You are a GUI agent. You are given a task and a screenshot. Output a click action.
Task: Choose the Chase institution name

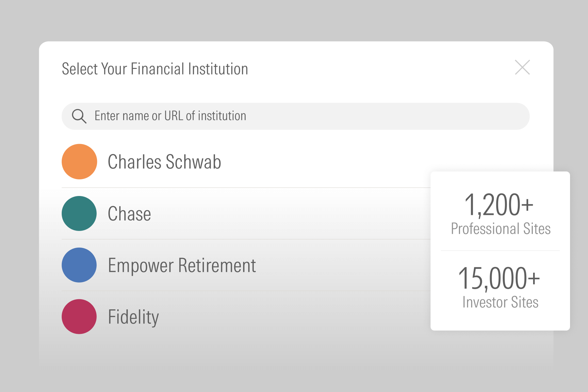[129, 214]
